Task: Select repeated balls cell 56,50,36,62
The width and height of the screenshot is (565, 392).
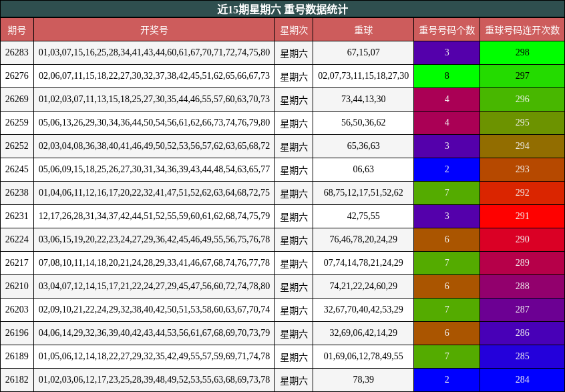Action: click(363, 123)
